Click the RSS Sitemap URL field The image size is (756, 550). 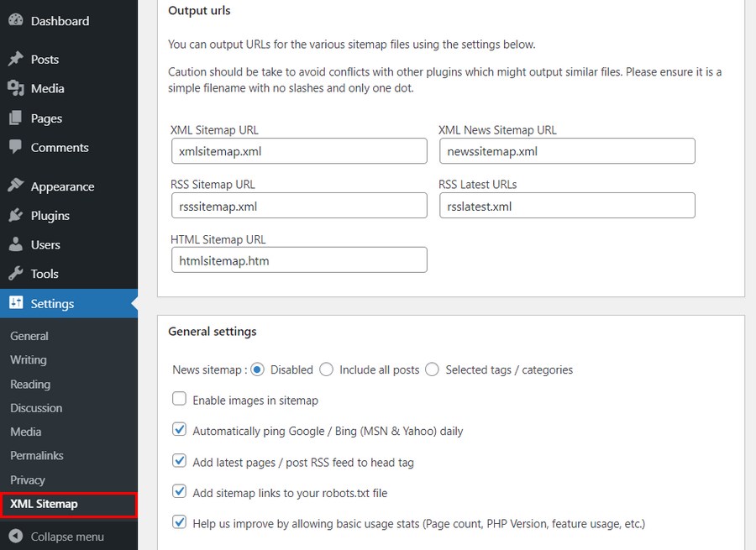point(299,206)
